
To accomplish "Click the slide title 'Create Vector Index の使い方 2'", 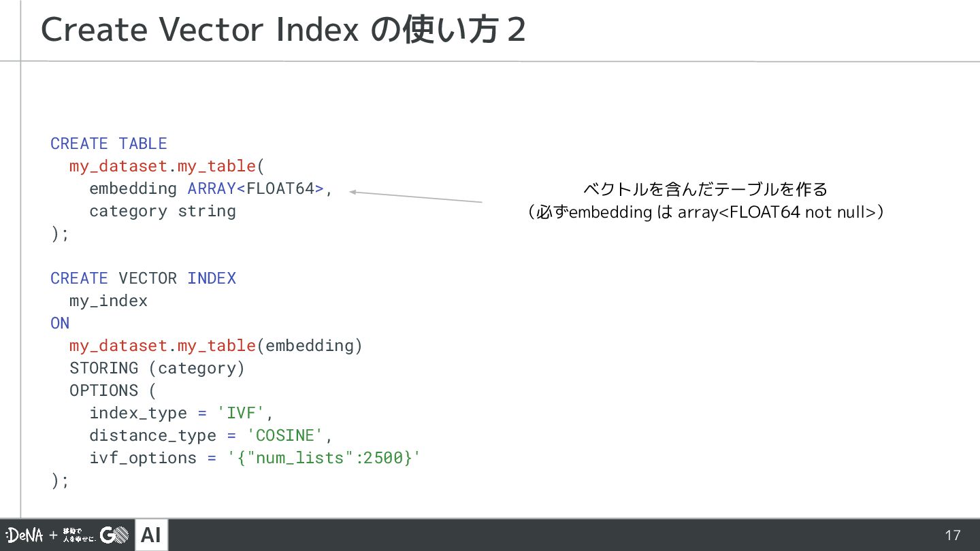I will [x=283, y=31].
